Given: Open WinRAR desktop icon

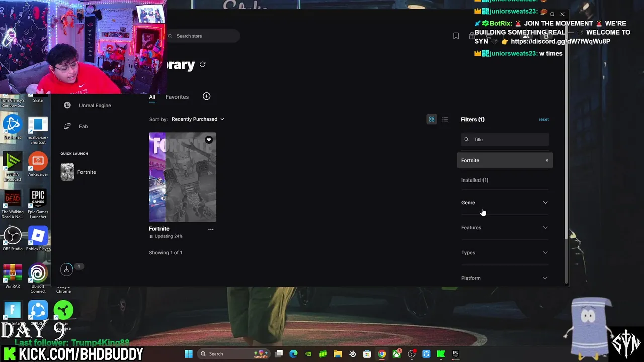Looking at the screenshot, I should click(x=12, y=276).
